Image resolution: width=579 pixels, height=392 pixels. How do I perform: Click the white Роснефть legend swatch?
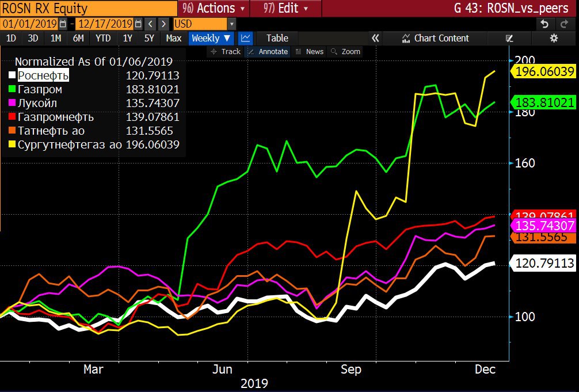12,75
